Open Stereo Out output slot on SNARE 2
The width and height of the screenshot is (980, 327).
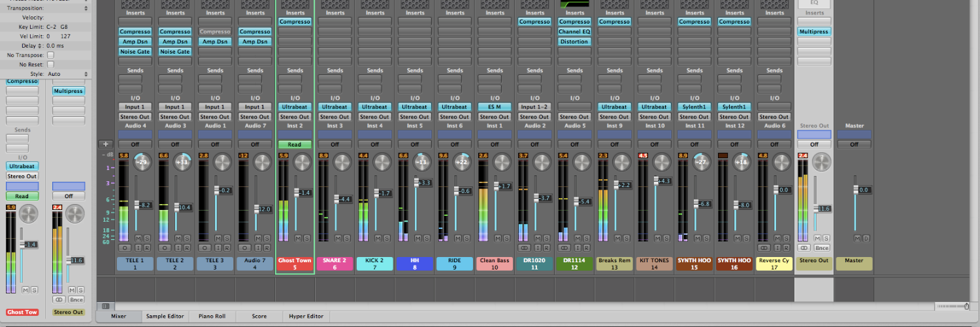click(x=335, y=116)
